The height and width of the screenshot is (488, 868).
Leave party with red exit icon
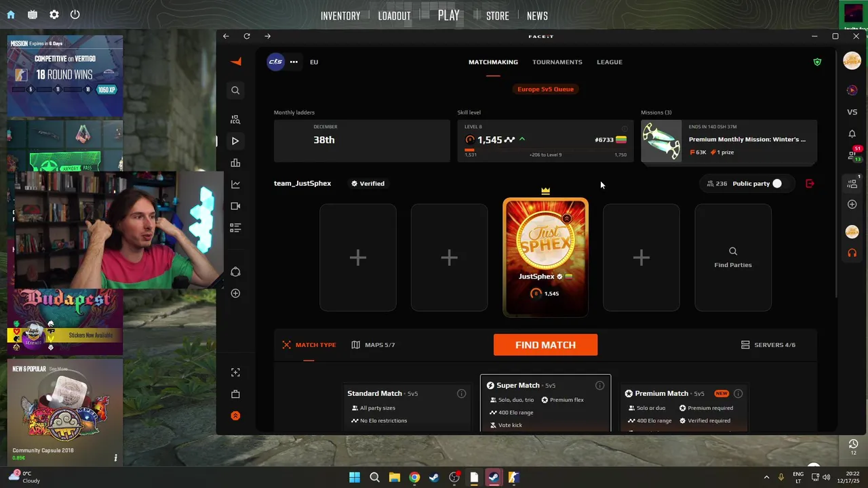(x=810, y=184)
